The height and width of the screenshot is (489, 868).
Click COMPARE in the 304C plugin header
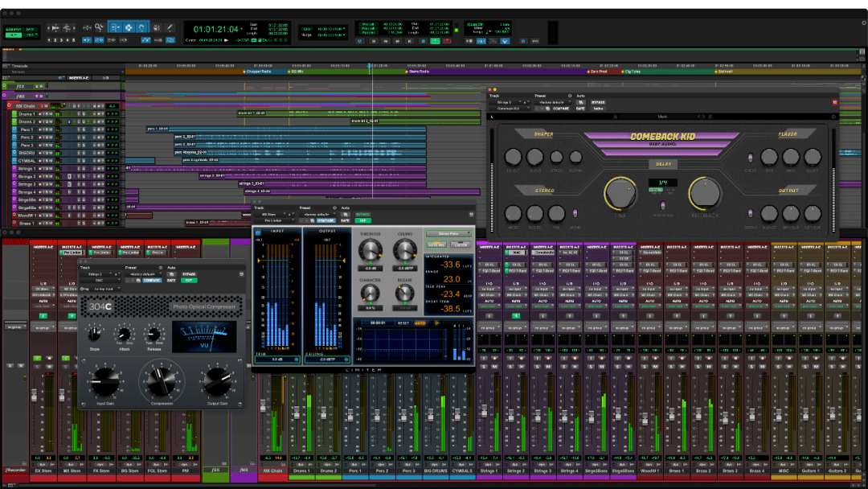pyautogui.click(x=151, y=280)
